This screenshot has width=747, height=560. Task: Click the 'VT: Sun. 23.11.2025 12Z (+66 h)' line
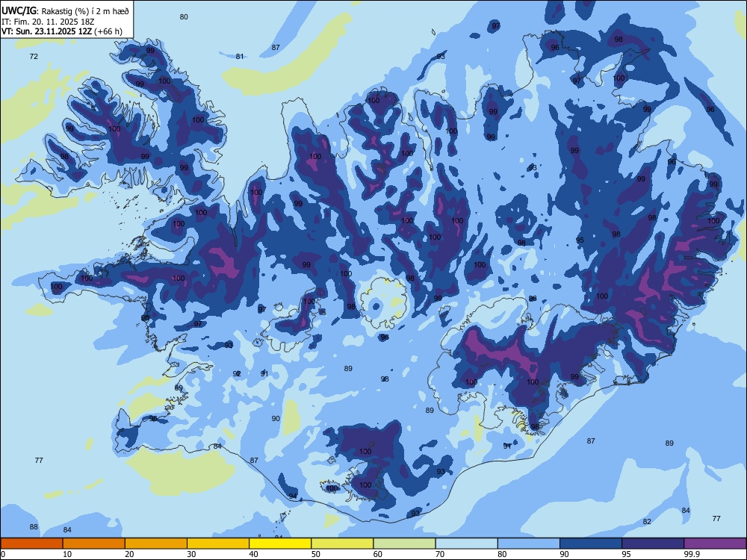tap(61, 31)
